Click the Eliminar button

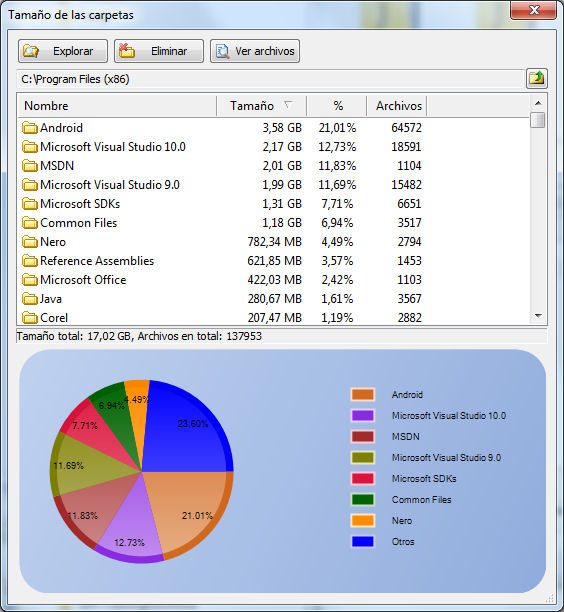(x=159, y=51)
